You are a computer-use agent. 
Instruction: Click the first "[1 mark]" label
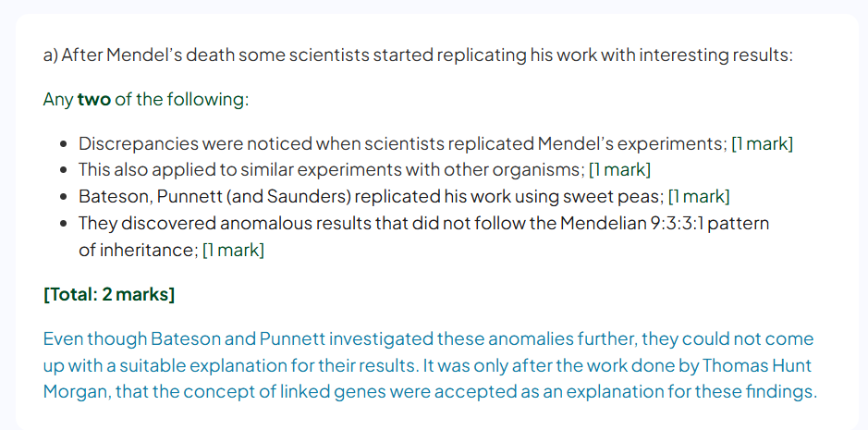(x=763, y=143)
